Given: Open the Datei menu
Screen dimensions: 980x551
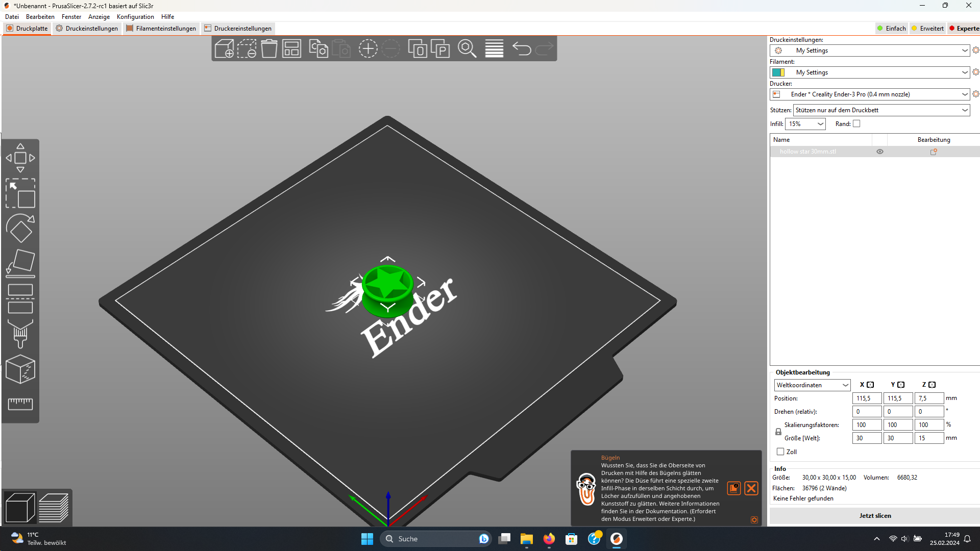Looking at the screenshot, I should 12,17.
